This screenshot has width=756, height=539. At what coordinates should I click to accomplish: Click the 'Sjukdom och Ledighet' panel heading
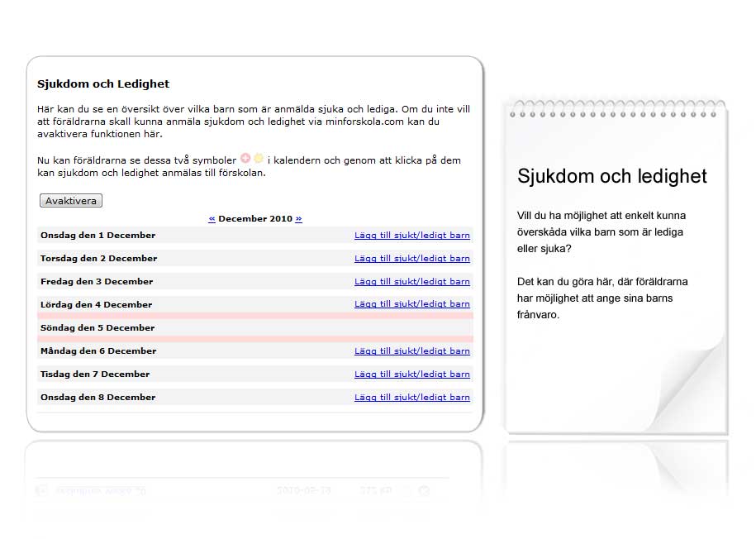coord(103,84)
